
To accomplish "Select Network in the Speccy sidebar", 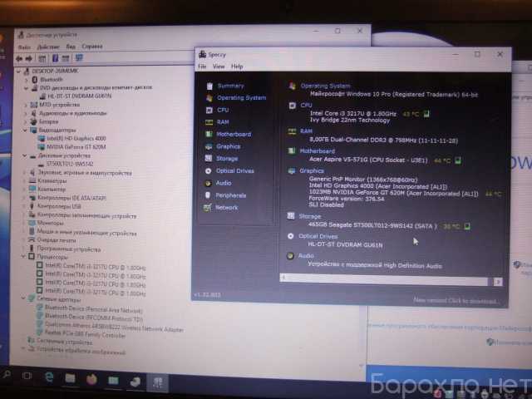I will pyautogui.click(x=226, y=207).
